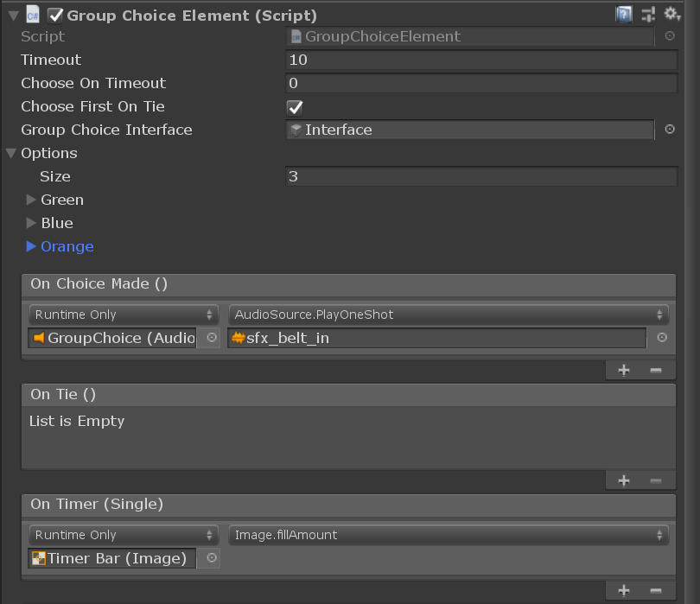Image resolution: width=700 pixels, height=604 pixels.
Task: Collapse the Group Choice Element component foldout
Action: pos(13,16)
